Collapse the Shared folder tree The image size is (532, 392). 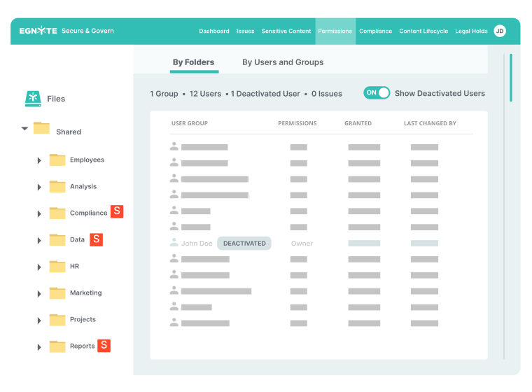tap(25, 129)
